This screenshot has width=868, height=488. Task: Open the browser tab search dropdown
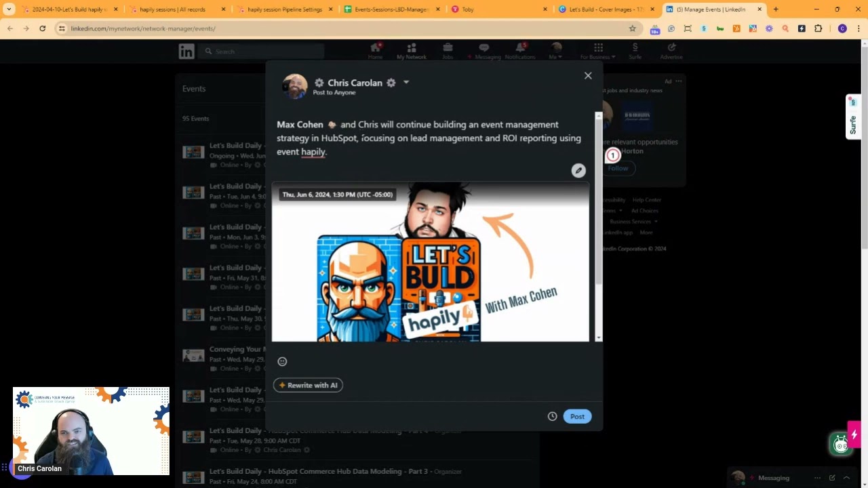click(x=9, y=9)
